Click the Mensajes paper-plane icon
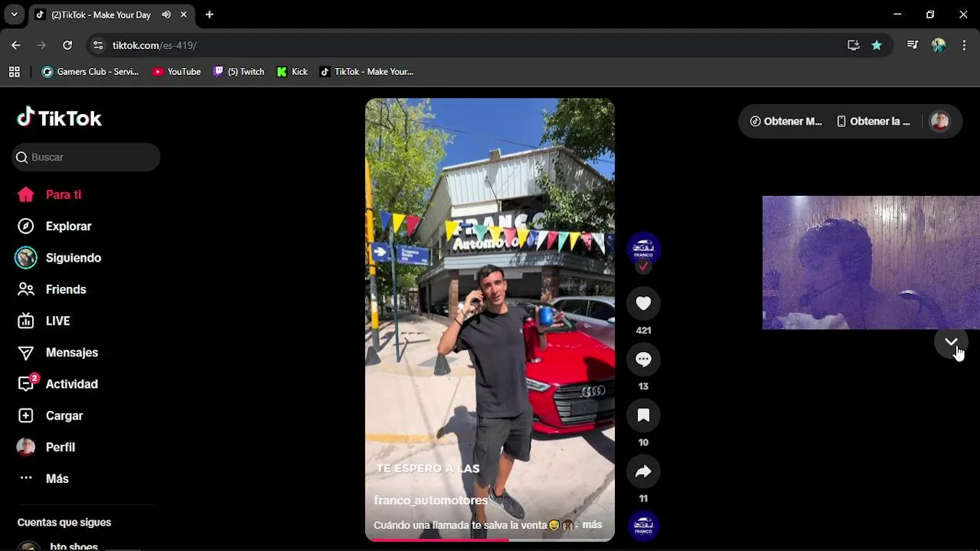The height and width of the screenshot is (551, 980). click(x=26, y=352)
